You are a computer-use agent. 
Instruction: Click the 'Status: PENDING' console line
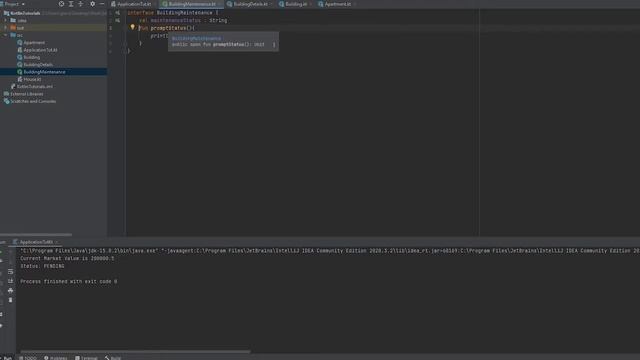pyautogui.click(x=42, y=266)
